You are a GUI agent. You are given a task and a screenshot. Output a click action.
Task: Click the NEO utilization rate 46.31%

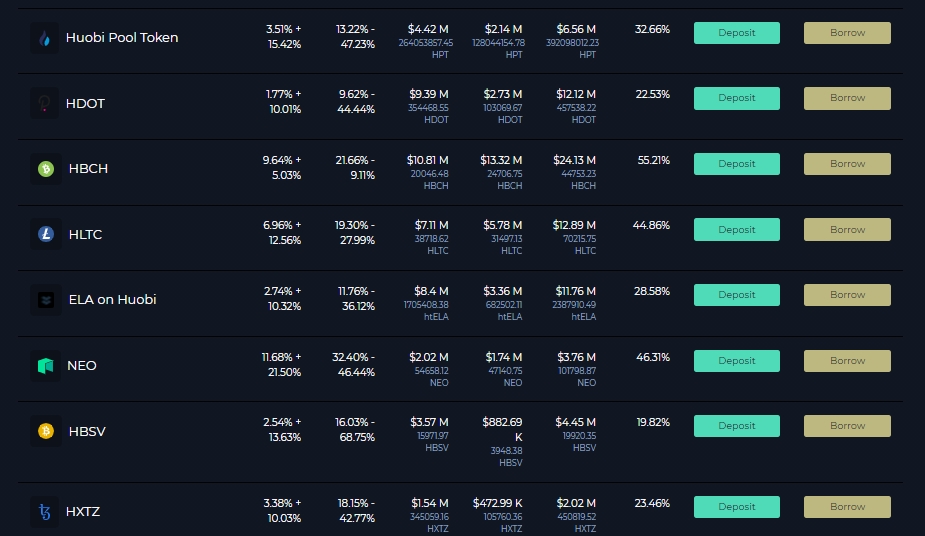pos(651,356)
